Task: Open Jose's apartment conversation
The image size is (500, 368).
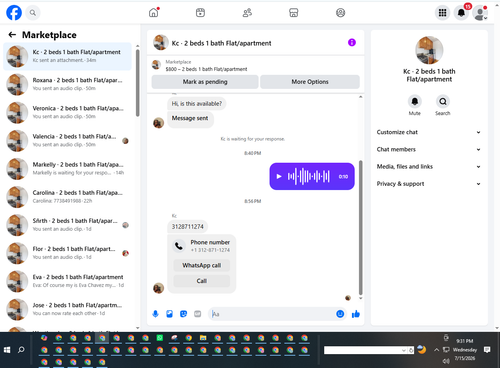Action: point(67,309)
